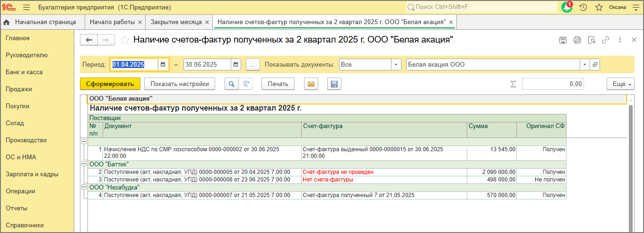This screenshot has width=644, height=233.
Task: Click the home icon of Начальная страница
Action: [x=7, y=22]
